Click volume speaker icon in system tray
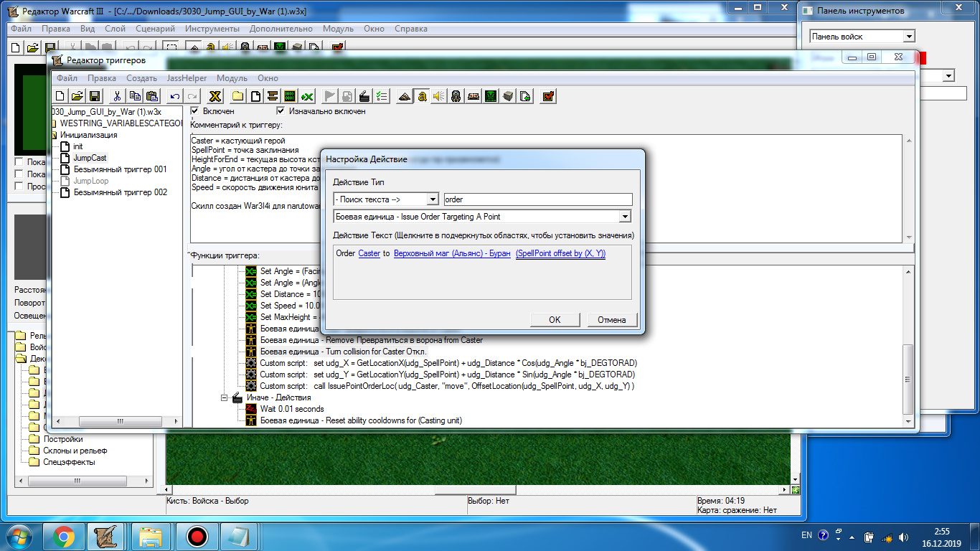980x551 pixels. (x=904, y=536)
